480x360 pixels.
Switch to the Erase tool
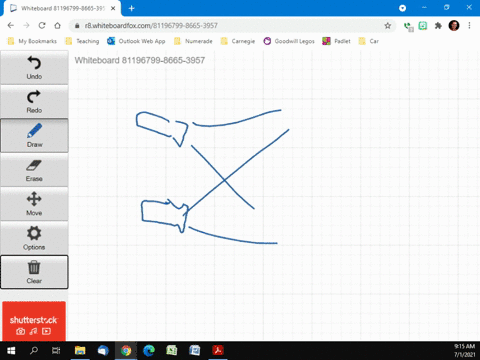(34, 170)
